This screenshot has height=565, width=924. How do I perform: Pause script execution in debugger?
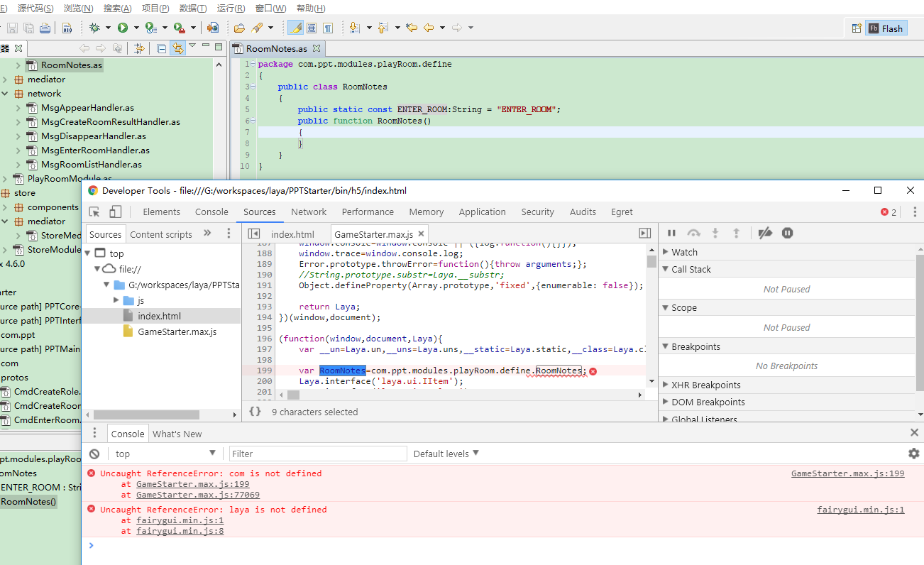point(671,233)
